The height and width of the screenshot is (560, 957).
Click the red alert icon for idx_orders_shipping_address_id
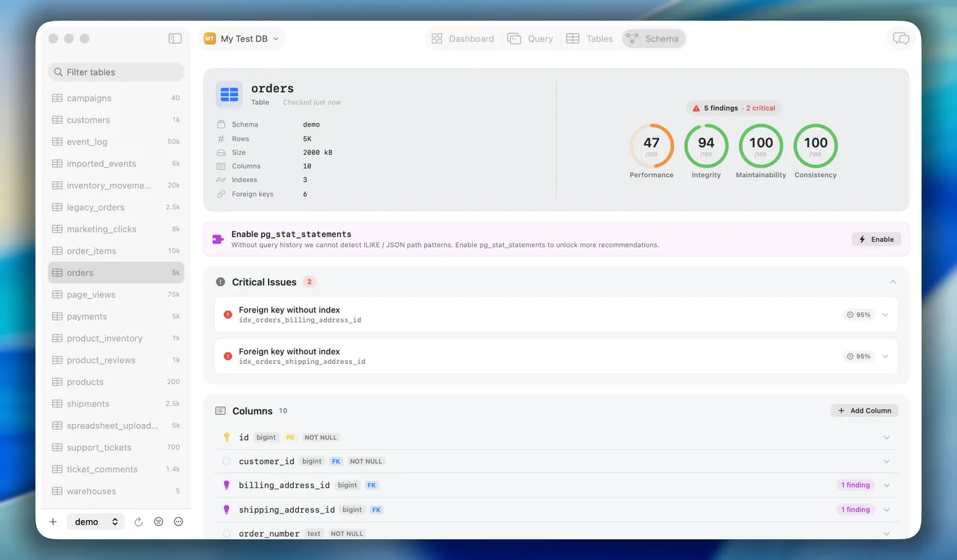point(228,356)
